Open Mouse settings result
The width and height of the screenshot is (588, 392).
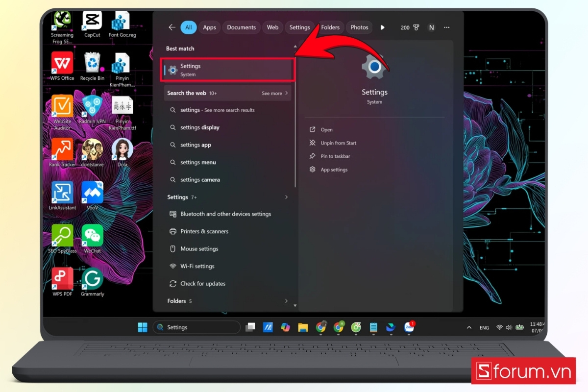click(x=229, y=249)
